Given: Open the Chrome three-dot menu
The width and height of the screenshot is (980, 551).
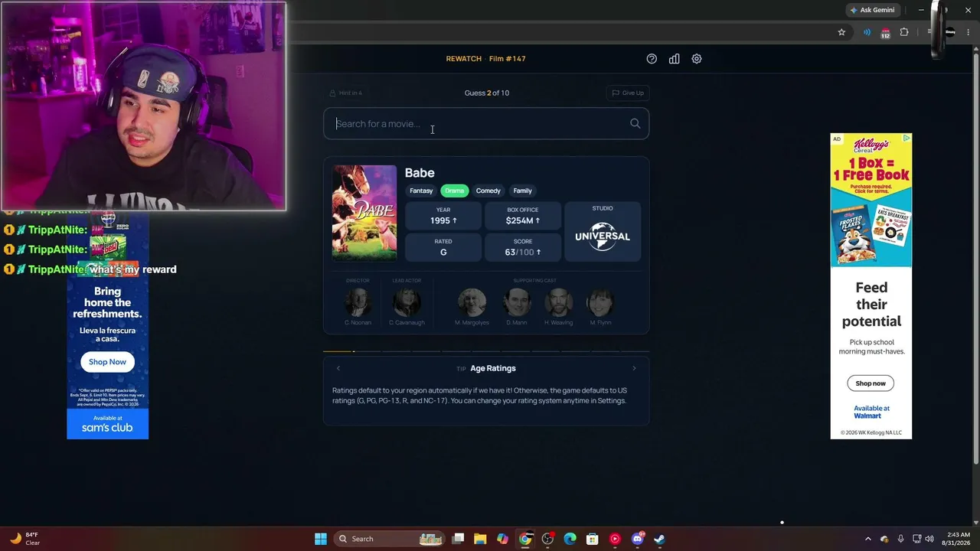Looking at the screenshot, I should pos(968,32).
